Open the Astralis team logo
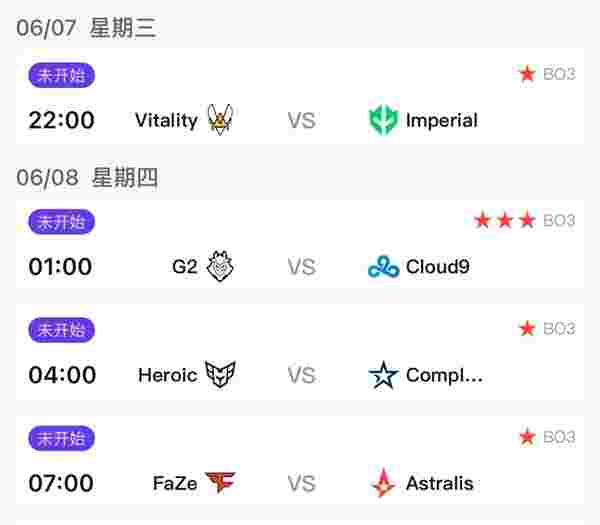600x525 pixels. tap(383, 482)
